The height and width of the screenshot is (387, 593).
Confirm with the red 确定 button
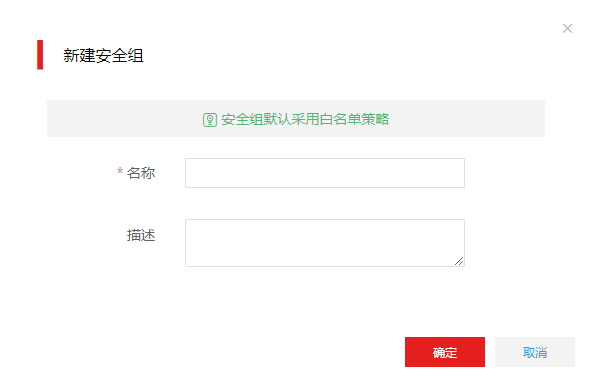(445, 352)
